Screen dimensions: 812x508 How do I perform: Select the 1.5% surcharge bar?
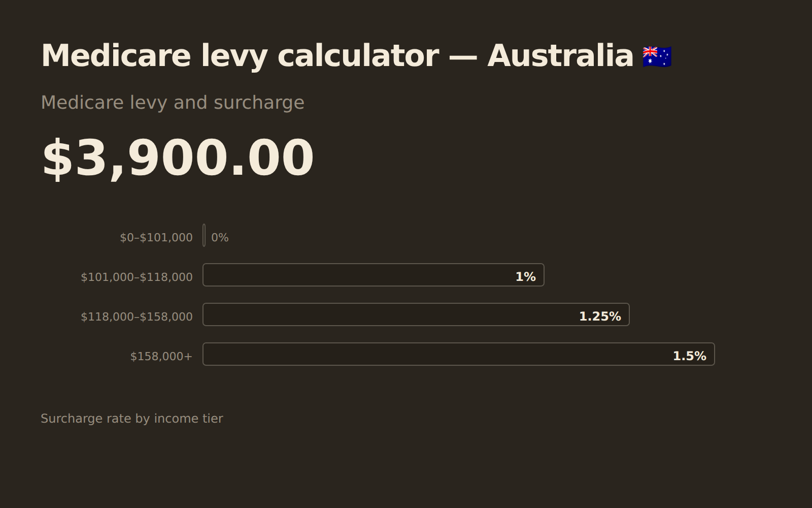pos(459,354)
